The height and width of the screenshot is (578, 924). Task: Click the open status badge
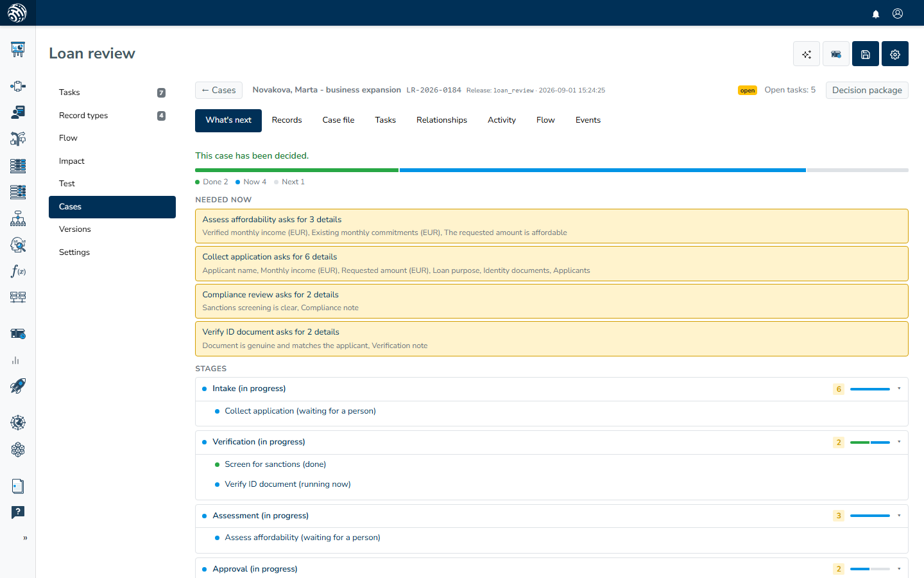(x=748, y=91)
